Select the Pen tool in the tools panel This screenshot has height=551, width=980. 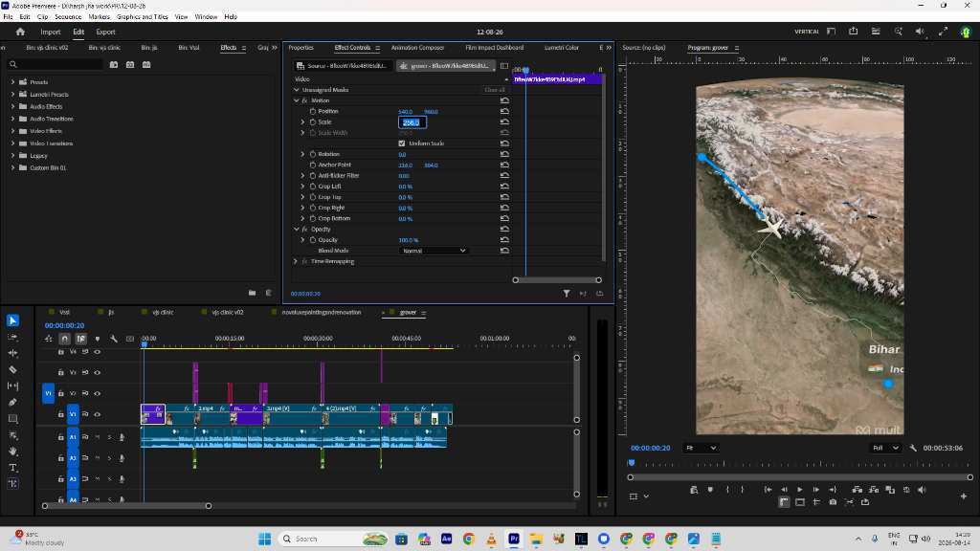click(12, 403)
